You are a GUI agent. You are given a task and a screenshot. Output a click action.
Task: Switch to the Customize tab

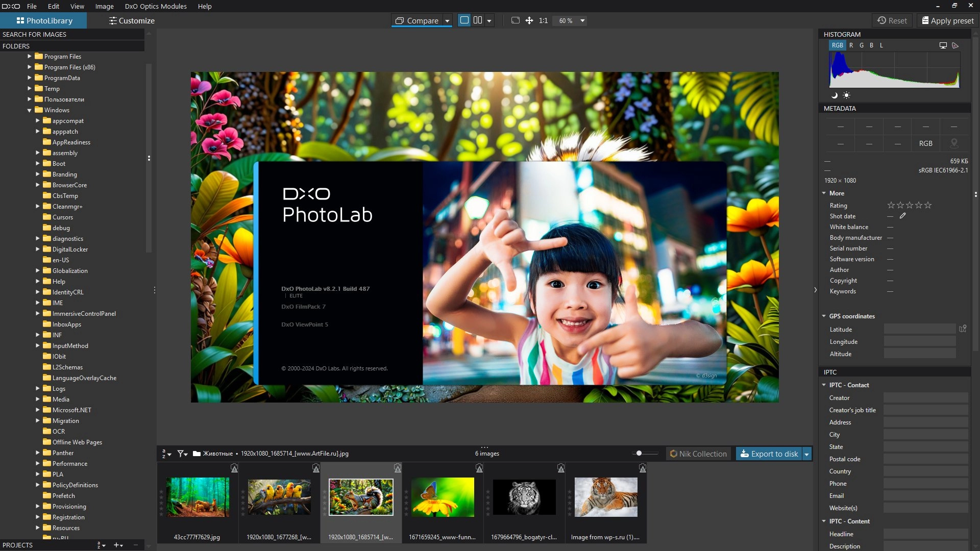(131, 21)
